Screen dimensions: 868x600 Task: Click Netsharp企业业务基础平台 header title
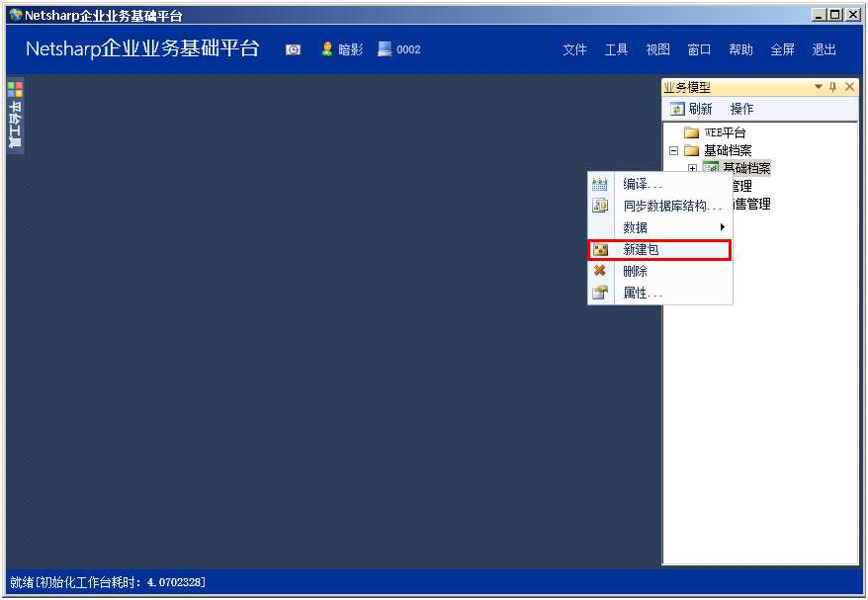pos(142,48)
